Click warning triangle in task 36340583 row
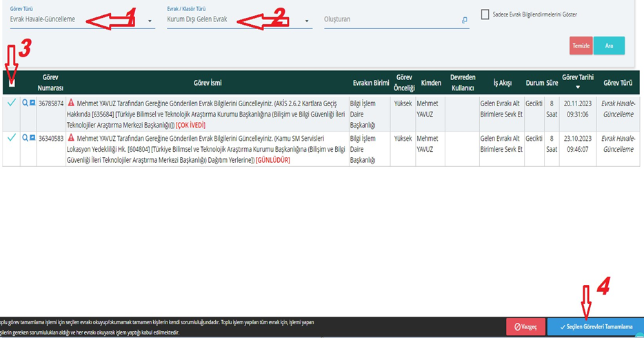The image size is (644, 338). pyautogui.click(x=71, y=137)
